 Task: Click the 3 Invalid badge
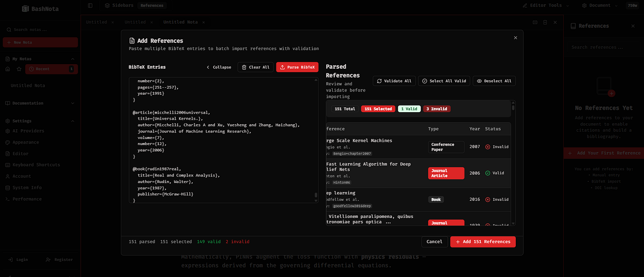[436, 109]
